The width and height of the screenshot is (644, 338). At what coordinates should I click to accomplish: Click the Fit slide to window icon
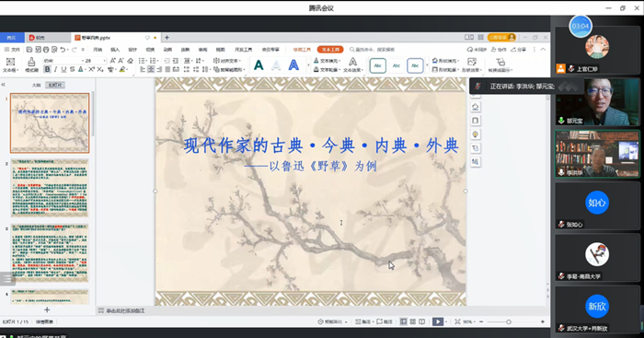click(457, 321)
